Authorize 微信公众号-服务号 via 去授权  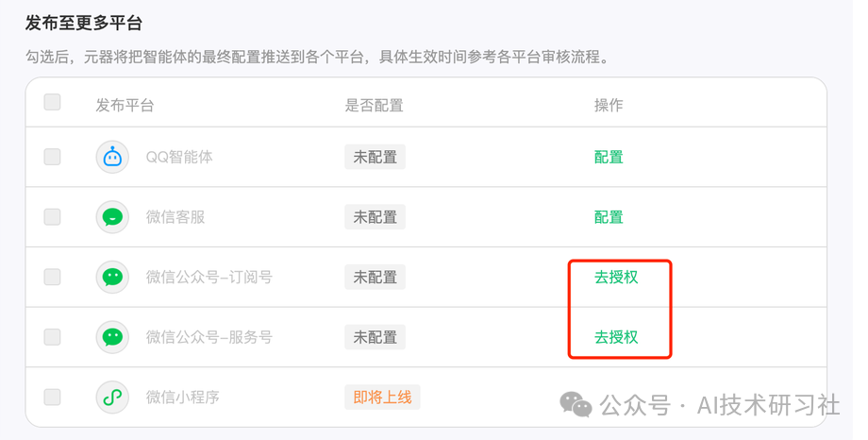(616, 336)
